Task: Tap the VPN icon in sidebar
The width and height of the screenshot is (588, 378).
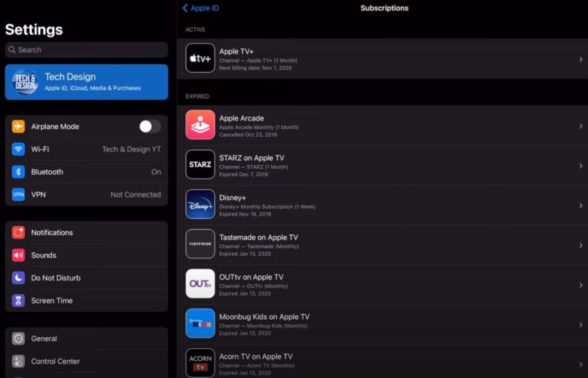Action: coord(18,195)
